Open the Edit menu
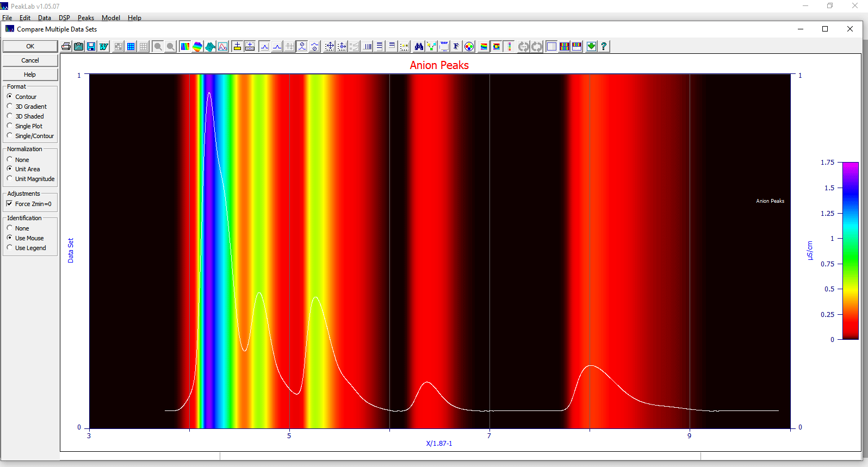 click(25, 18)
